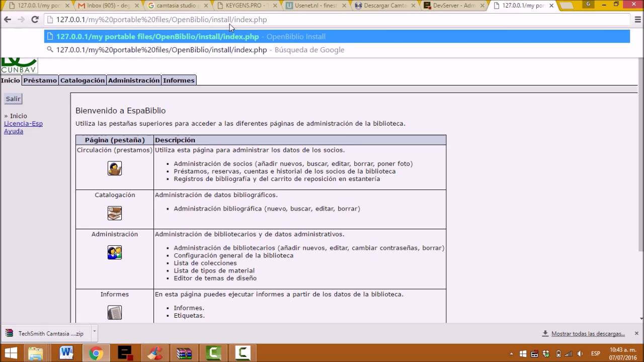Open the Préstamo tab
Image resolution: width=644 pixels, height=362 pixels.
click(x=40, y=80)
